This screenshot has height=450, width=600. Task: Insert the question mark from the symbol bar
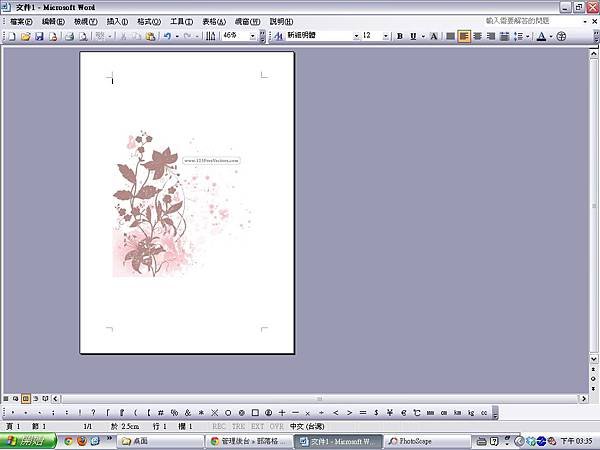click(x=93, y=412)
